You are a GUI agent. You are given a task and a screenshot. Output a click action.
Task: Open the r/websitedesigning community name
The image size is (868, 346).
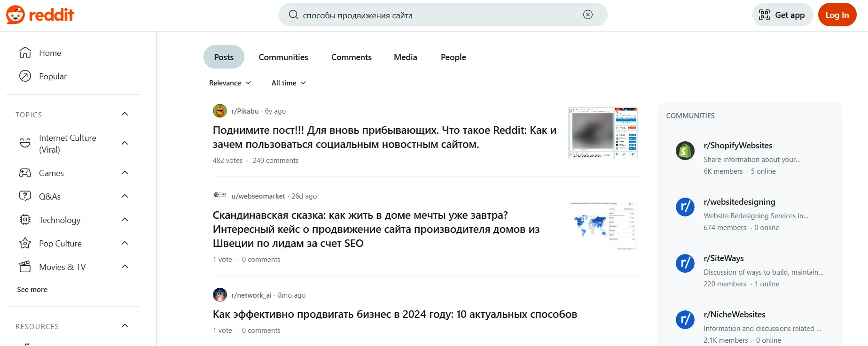pos(739,202)
